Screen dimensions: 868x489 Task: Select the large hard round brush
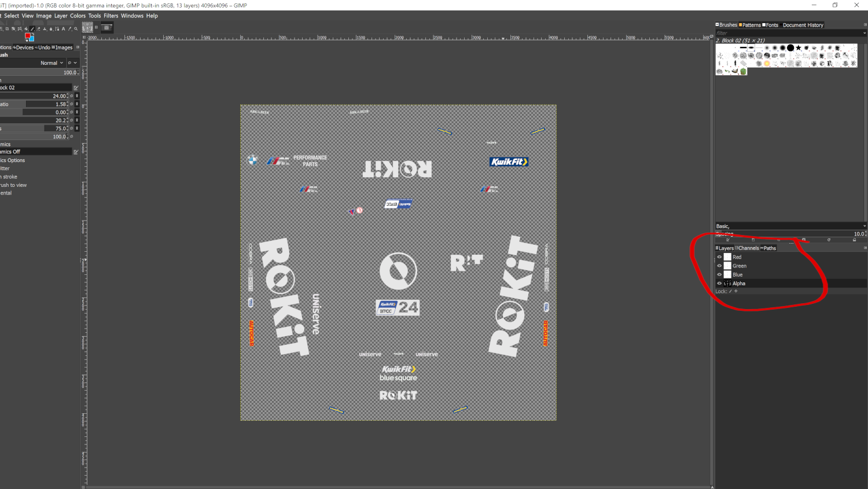(x=790, y=48)
